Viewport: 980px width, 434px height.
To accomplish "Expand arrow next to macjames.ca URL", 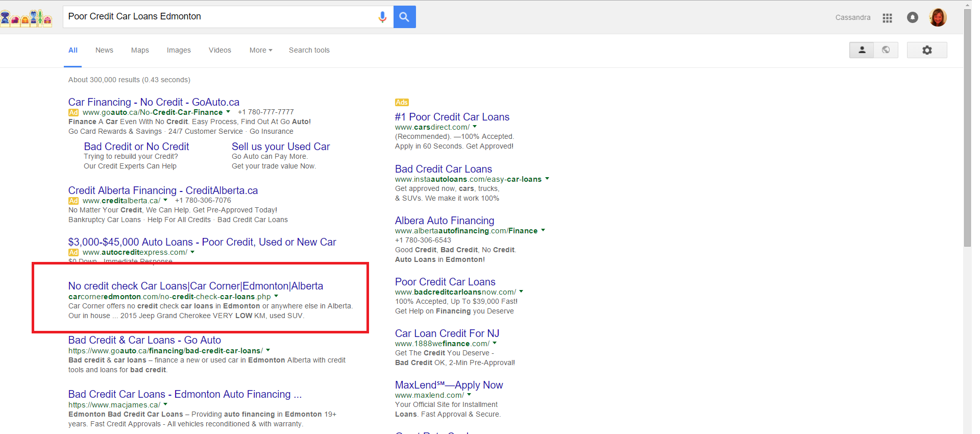I will point(165,404).
